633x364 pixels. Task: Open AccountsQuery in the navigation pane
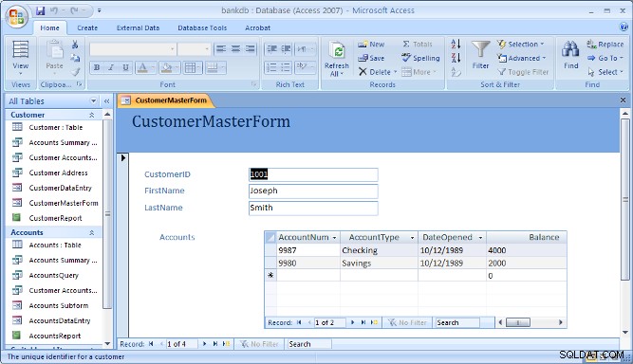pyautogui.click(x=54, y=275)
